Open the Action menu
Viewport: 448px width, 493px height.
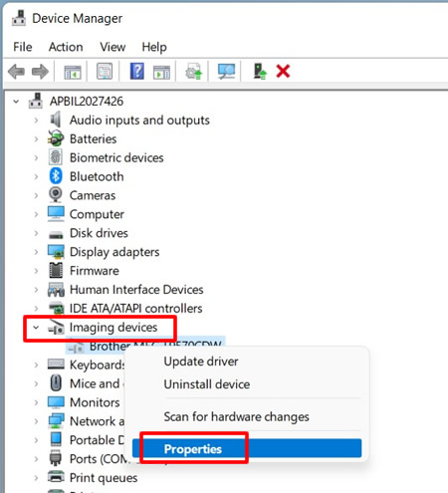66,47
